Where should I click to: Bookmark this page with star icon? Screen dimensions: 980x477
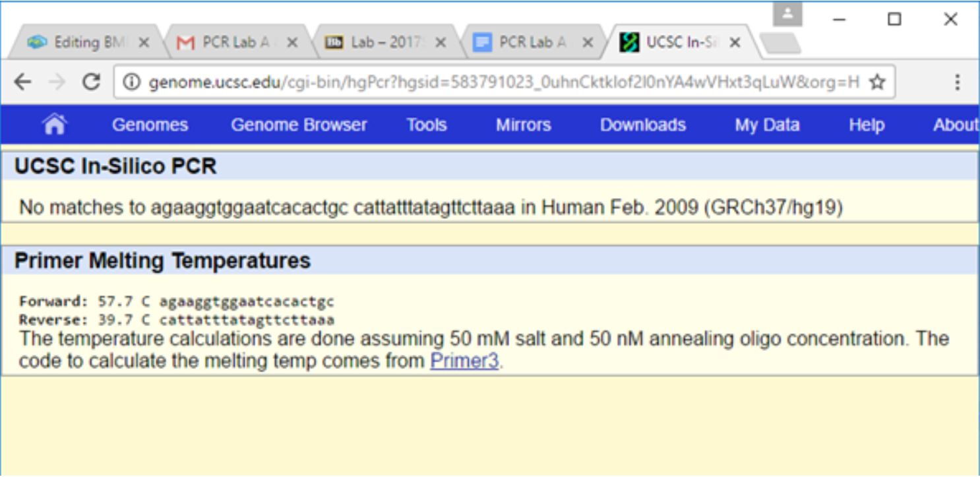pos(876,82)
